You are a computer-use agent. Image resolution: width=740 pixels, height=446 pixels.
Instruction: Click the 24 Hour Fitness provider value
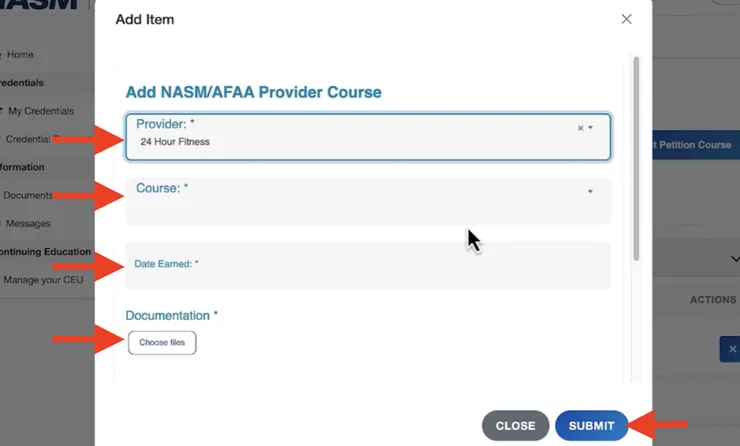pyautogui.click(x=175, y=142)
